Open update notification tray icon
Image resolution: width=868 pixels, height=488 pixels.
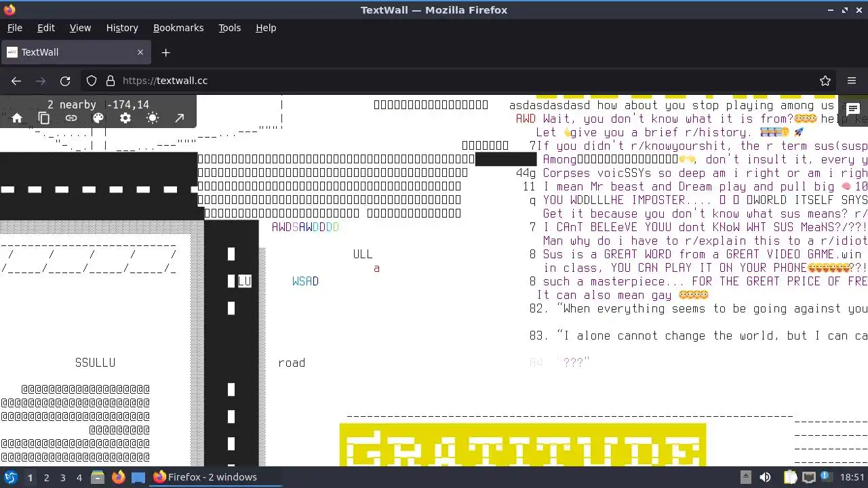pos(827,477)
